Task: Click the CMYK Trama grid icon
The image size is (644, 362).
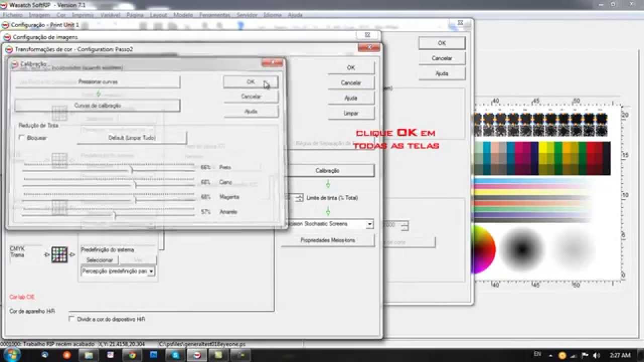Action: point(59,254)
